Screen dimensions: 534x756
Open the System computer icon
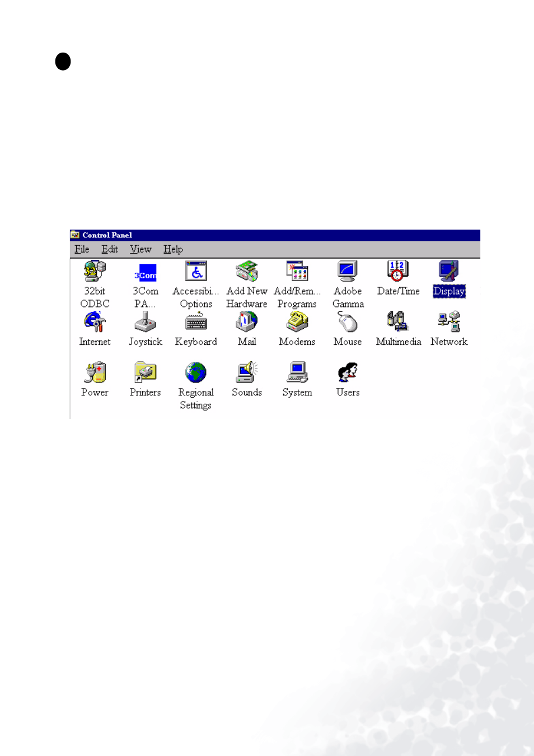point(297,372)
